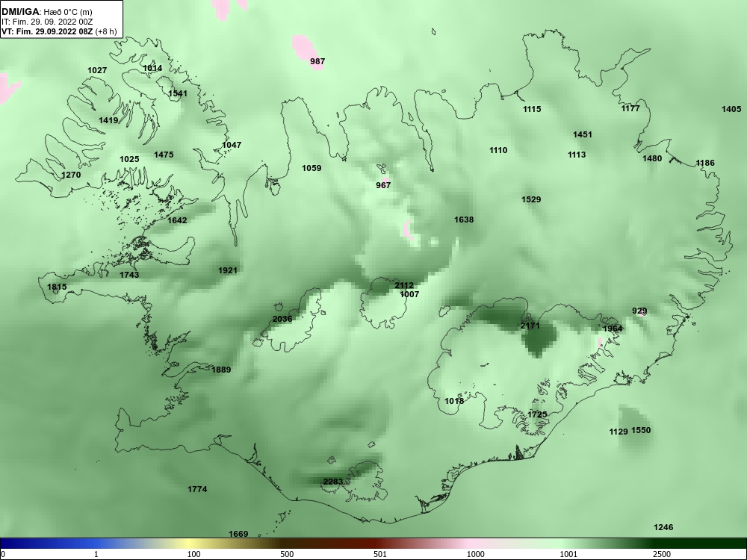Click the 1419 height label
The width and height of the screenshot is (747, 560).
[x=108, y=120]
